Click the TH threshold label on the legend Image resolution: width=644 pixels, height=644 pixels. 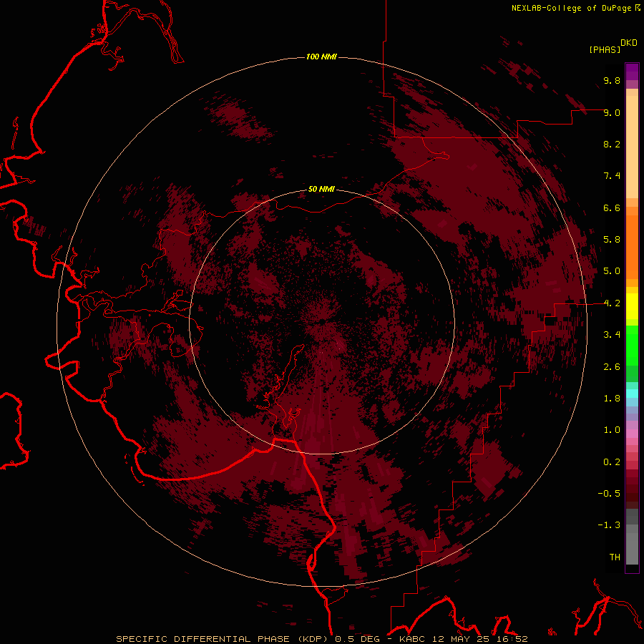(x=615, y=557)
